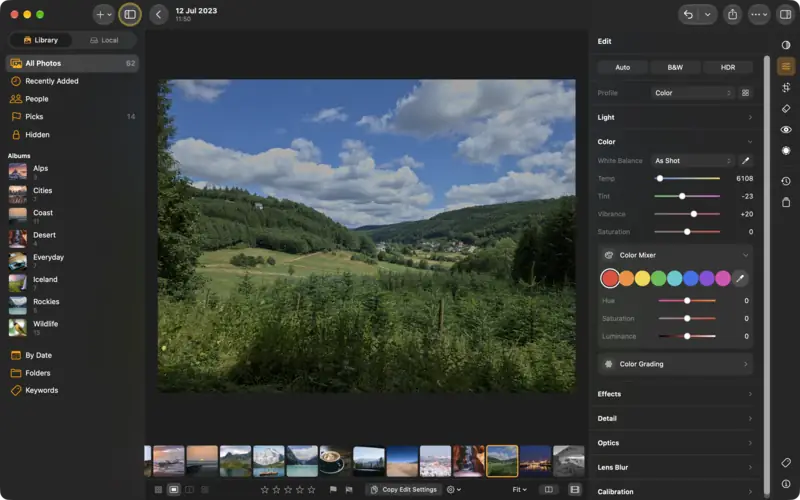This screenshot has width=800, height=500.
Task: Go back with the left chevron button
Action: pyautogui.click(x=159, y=15)
